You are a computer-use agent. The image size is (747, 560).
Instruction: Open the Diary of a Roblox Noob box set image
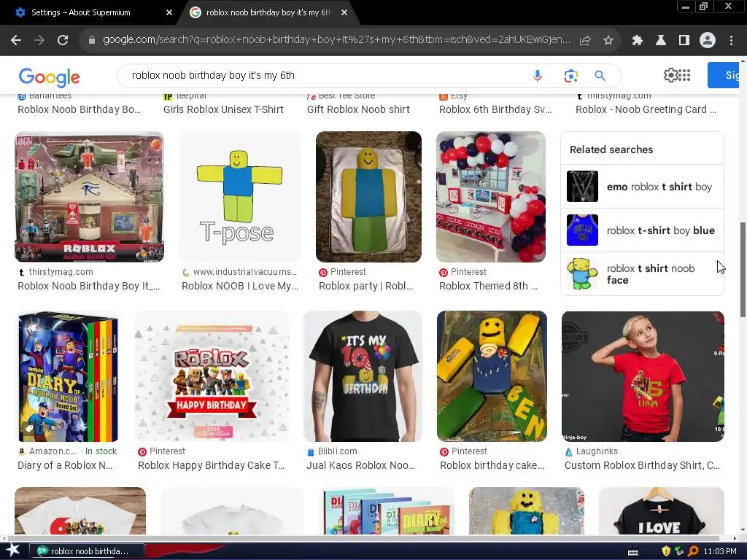[x=68, y=376]
